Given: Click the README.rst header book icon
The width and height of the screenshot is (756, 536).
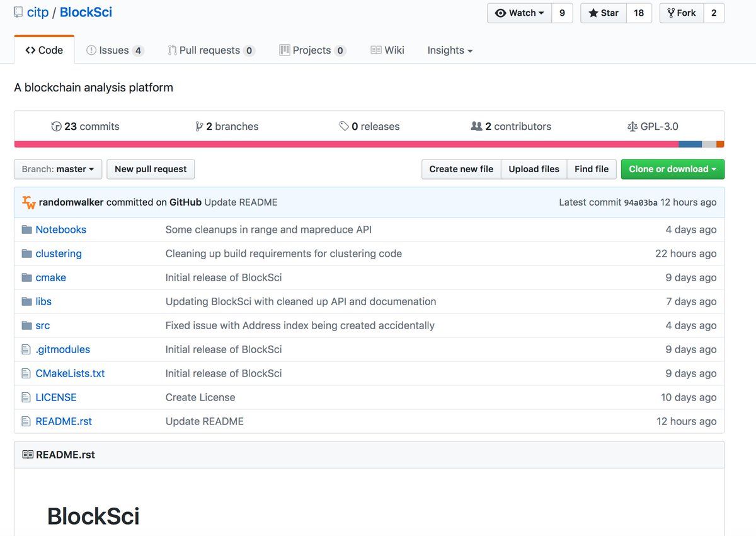Looking at the screenshot, I should [x=28, y=455].
